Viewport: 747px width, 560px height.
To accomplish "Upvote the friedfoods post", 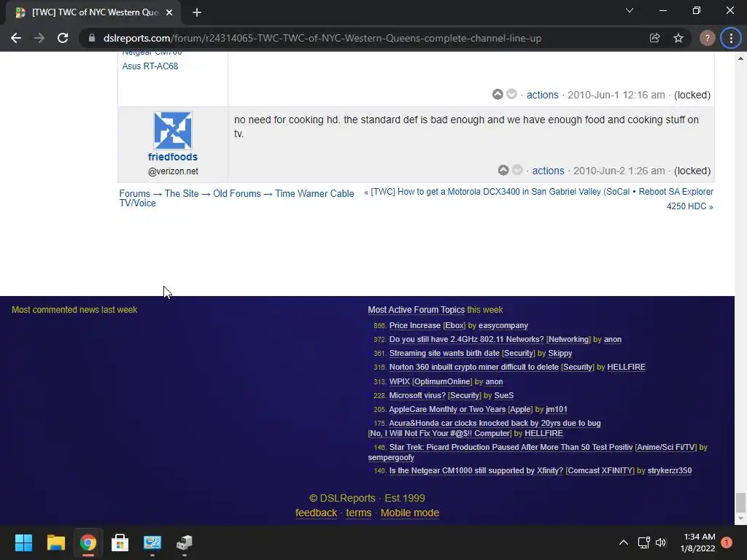I will [x=503, y=170].
